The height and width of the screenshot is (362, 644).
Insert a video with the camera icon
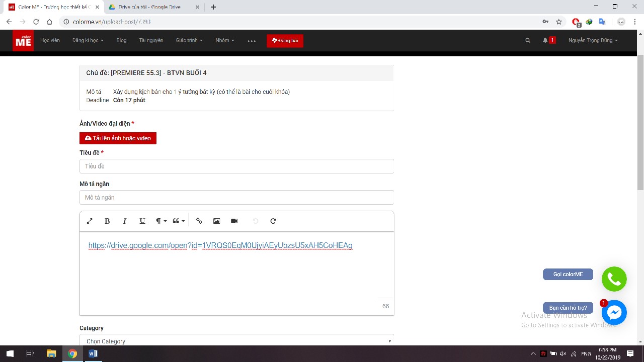click(x=234, y=221)
